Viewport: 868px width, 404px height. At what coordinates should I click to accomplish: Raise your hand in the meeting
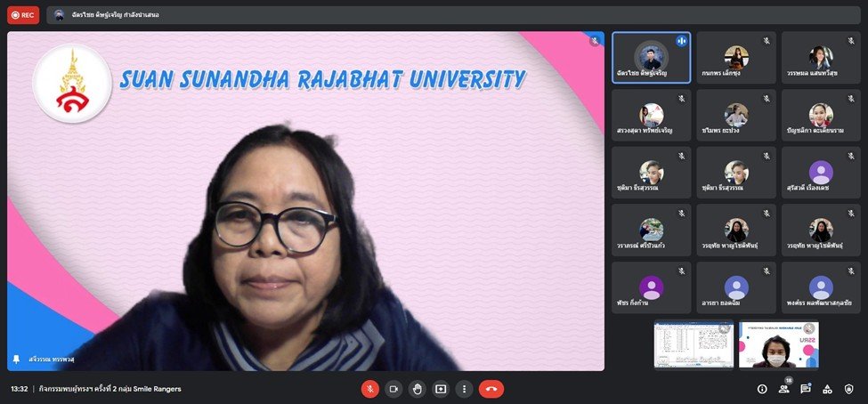coord(417,389)
